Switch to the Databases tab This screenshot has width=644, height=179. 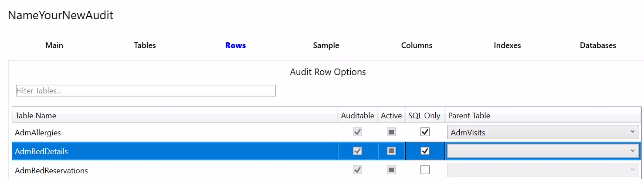[598, 45]
